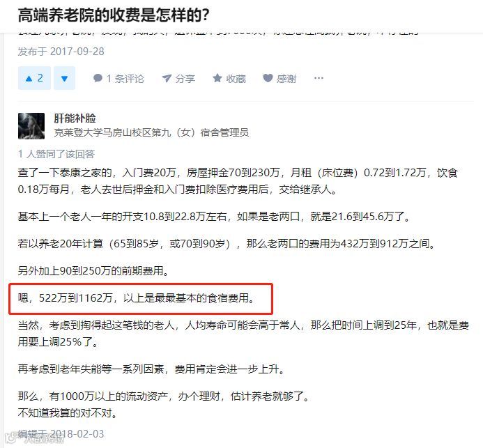Click the 另外加上90到250万的前期费用 line
483x448 pixels.
(93, 271)
